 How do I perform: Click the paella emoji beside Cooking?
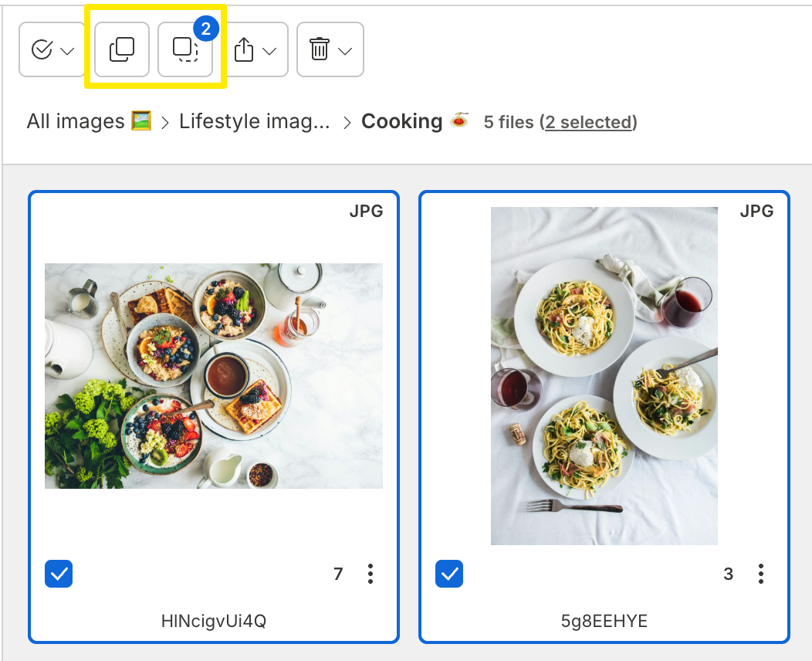459,121
